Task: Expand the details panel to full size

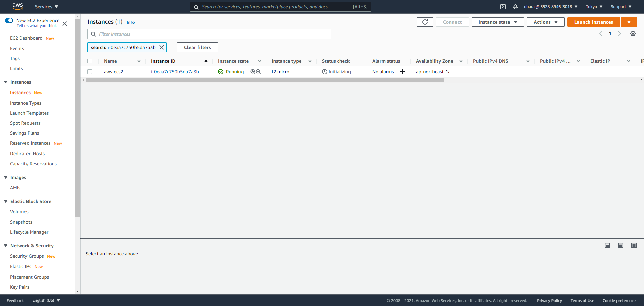Action: click(634, 245)
